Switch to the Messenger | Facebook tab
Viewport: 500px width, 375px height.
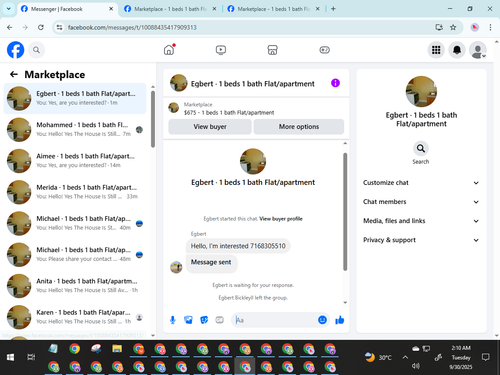pyautogui.click(x=67, y=9)
